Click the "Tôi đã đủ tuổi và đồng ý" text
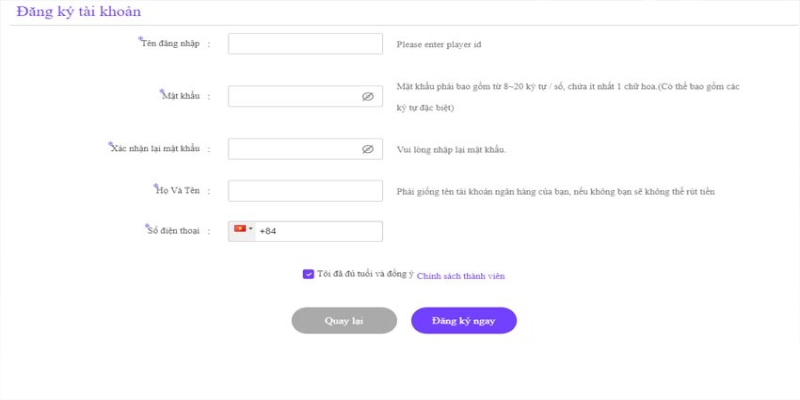This screenshot has width=800, height=400. click(364, 273)
